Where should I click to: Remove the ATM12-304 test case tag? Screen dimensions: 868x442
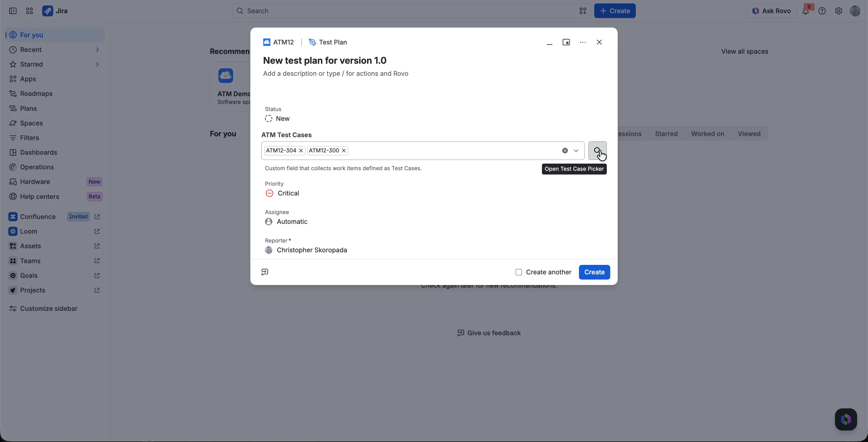click(301, 151)
